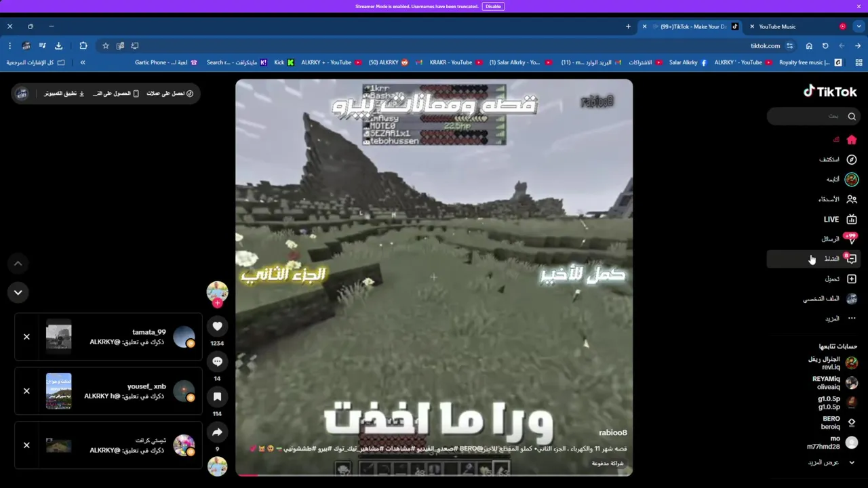Open tamata_99 profile avatar
The image size is (868, 488).
(184, 337)
